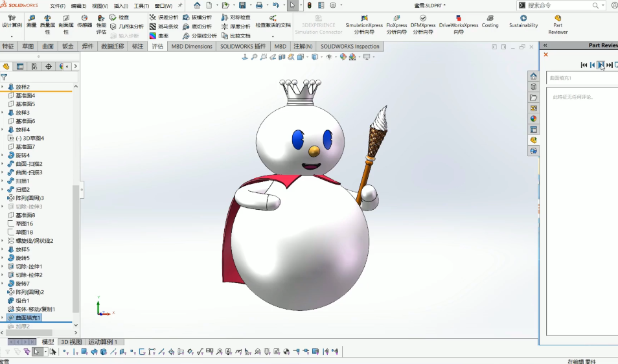Screen dimensions: 618x364
Task: Click the feature tree filter icon
Action: (x=4, y=76)
